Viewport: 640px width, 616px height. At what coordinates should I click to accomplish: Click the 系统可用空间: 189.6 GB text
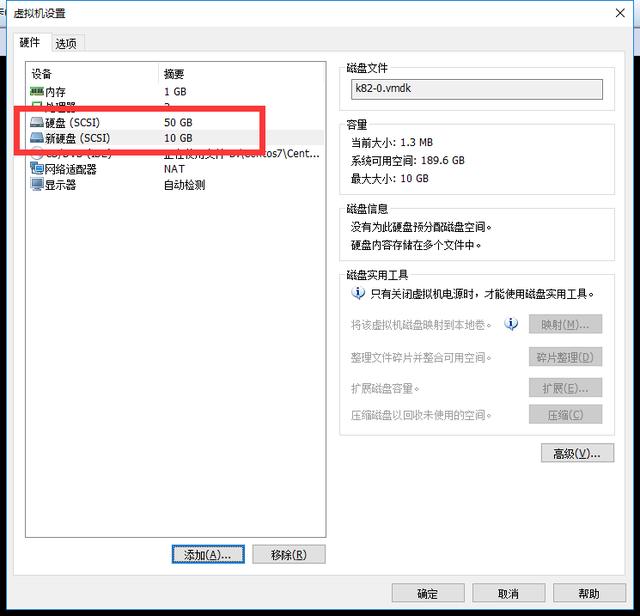pos(408,160)
